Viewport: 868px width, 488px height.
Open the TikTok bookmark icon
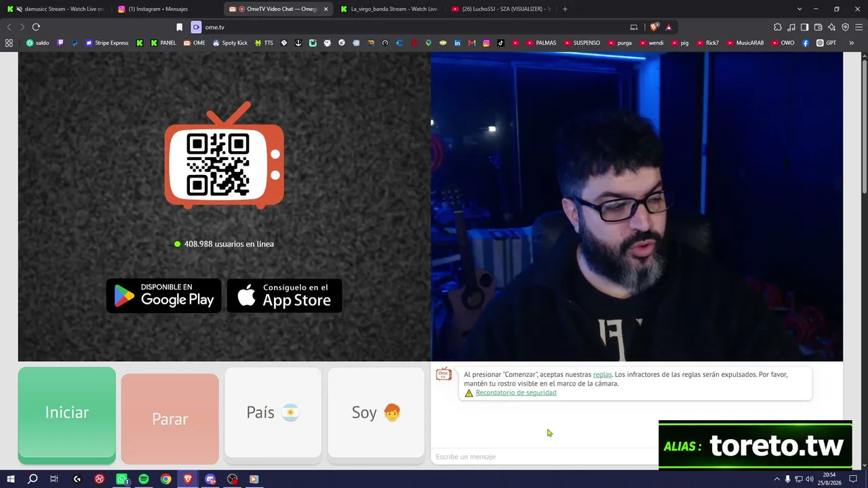point(501,43)
